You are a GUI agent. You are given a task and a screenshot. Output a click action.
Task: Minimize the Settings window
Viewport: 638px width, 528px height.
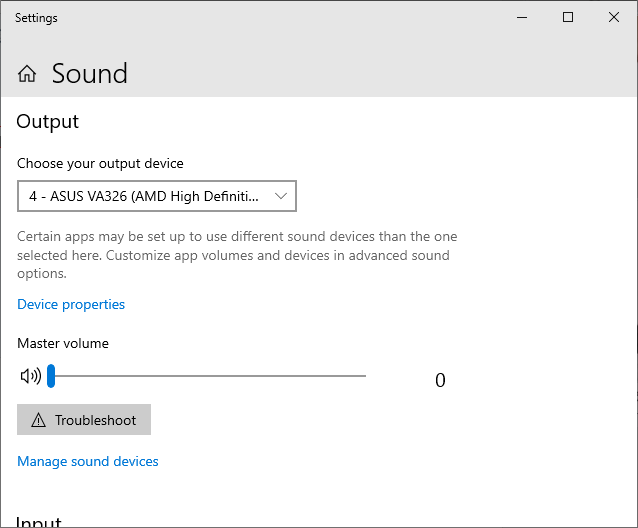tap(522, 17)
